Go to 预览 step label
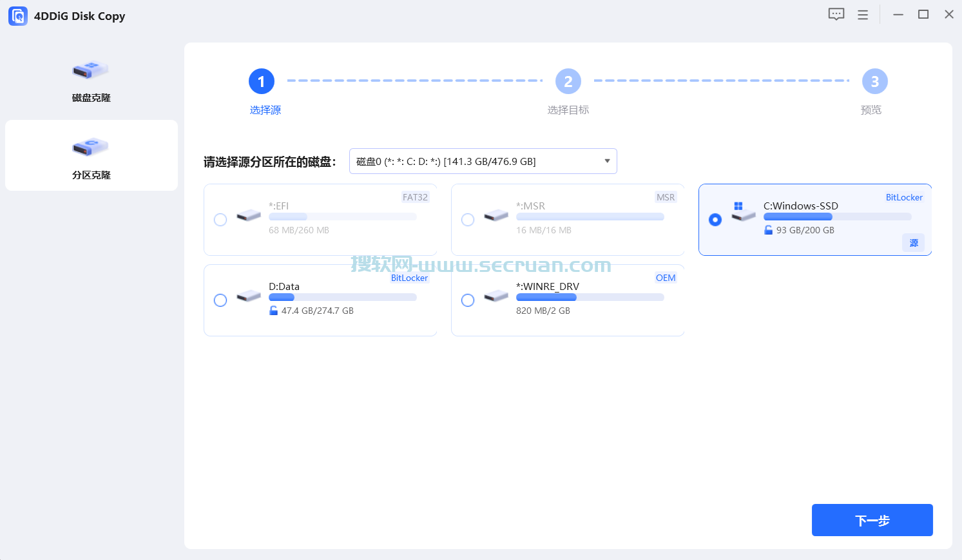Image resolution: width=962 pixels, height=560 pixels. point(871,110)
